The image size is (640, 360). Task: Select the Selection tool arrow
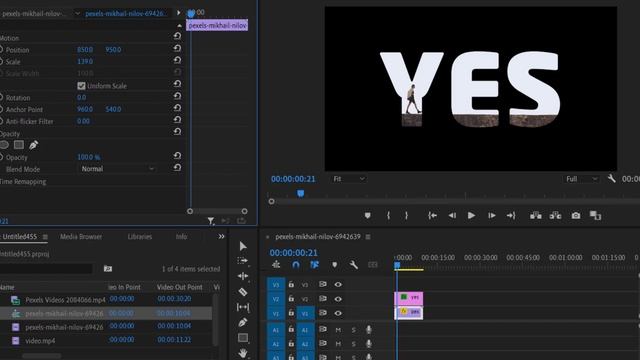243,246
